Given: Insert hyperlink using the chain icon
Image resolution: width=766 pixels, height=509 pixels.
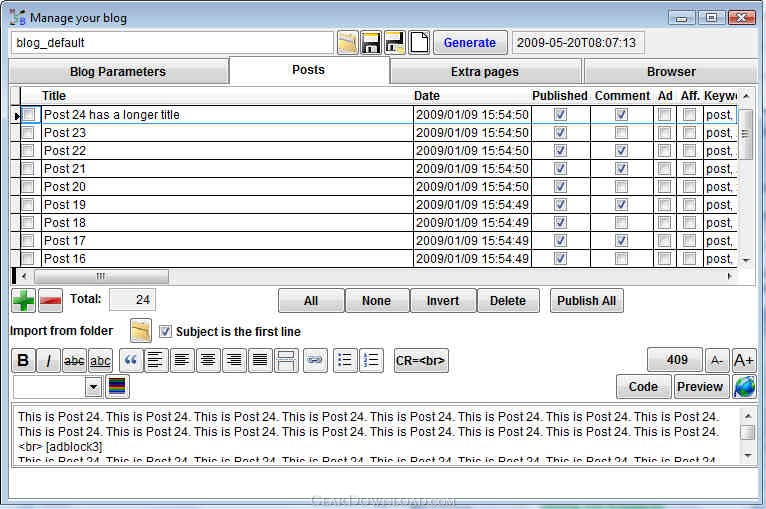Looking at the screenshot, I should 314,361.
